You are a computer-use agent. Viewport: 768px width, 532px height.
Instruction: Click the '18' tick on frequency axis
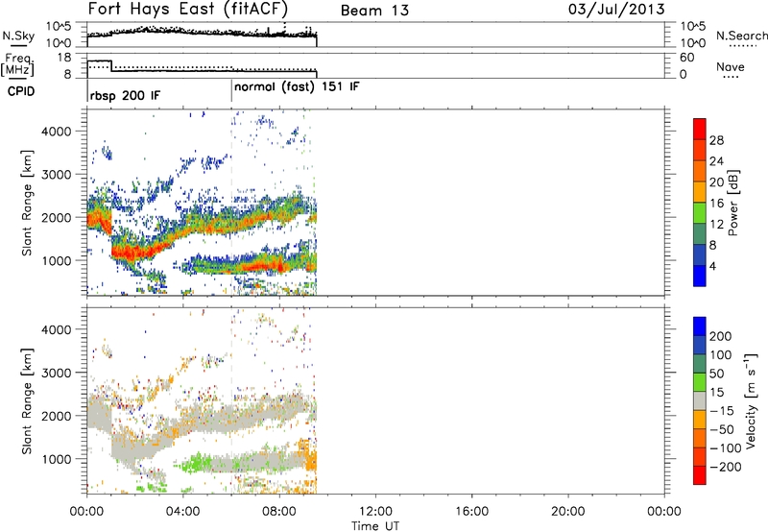coord(64,58)
